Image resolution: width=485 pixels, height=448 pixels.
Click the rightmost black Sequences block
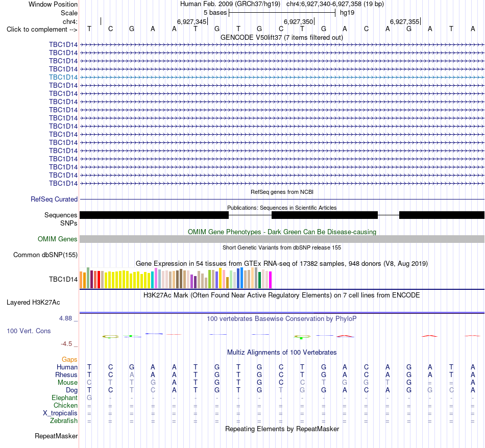[x=442, y=215]
